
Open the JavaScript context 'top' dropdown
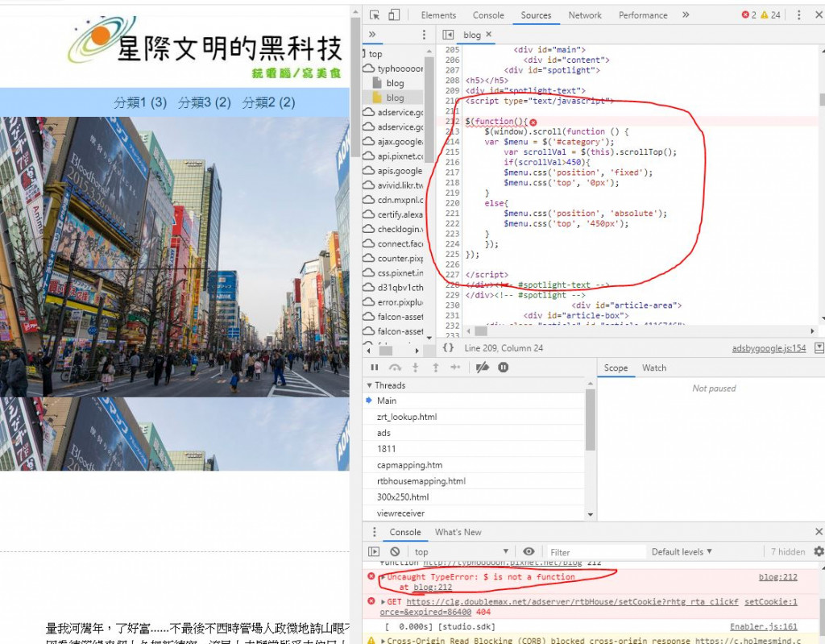coord(461,551)
